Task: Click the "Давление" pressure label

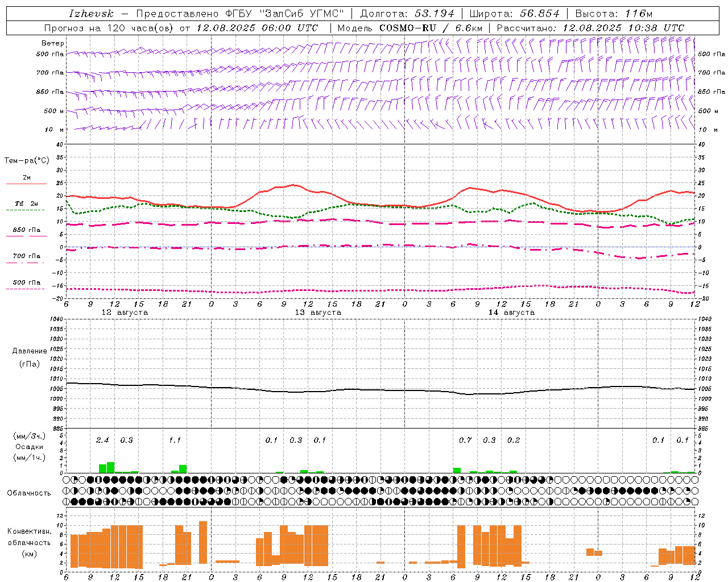Action: 29,351
